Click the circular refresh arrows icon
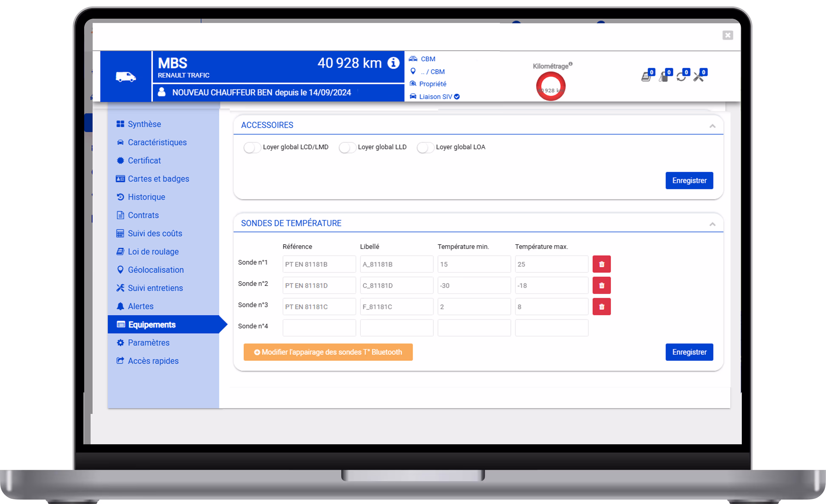826x504 pixels. coord(681,77)
